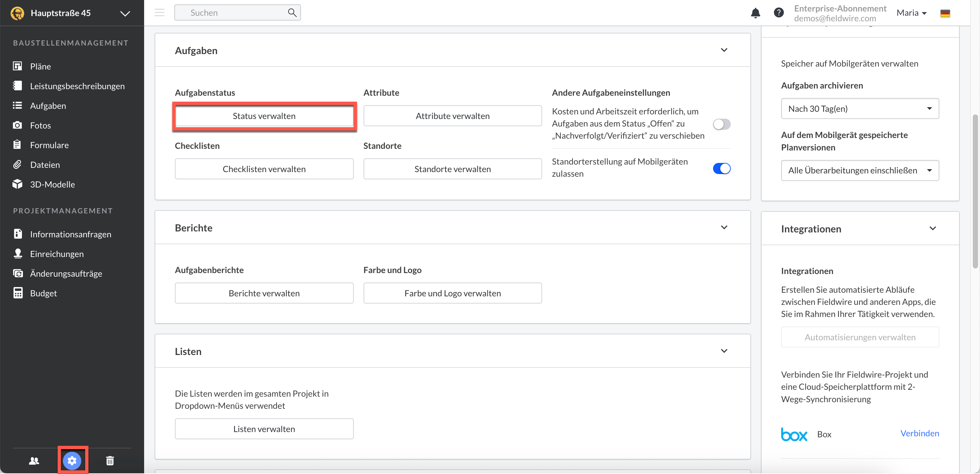Click the Verbinden link for Box
This screenshot has width=980, height=474.
point(919,433)
